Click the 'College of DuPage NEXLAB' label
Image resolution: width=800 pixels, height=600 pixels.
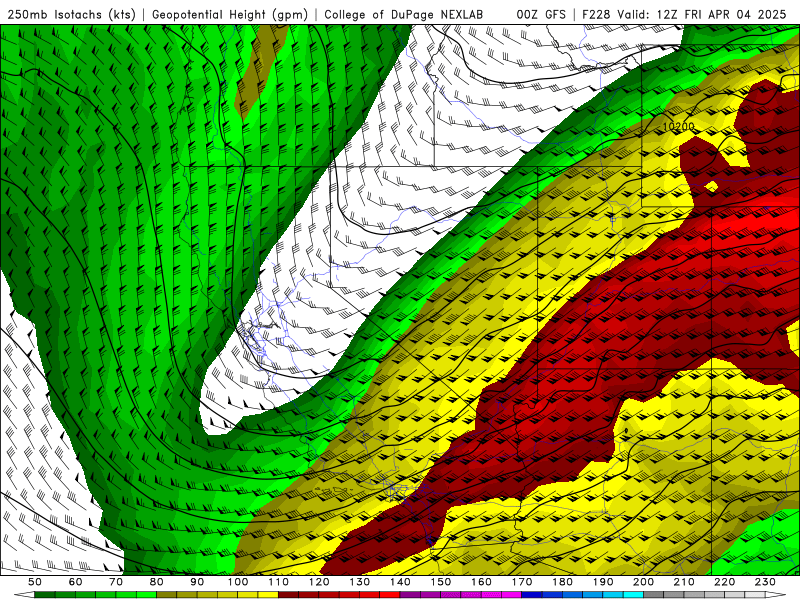pyautogui.click(x=404, y=15)
